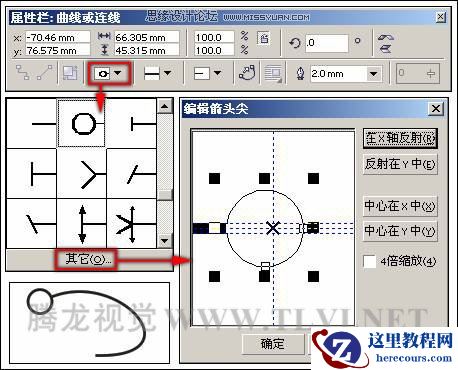
Task: Click the center X marker in arrow editor
Action: point(273,228)
